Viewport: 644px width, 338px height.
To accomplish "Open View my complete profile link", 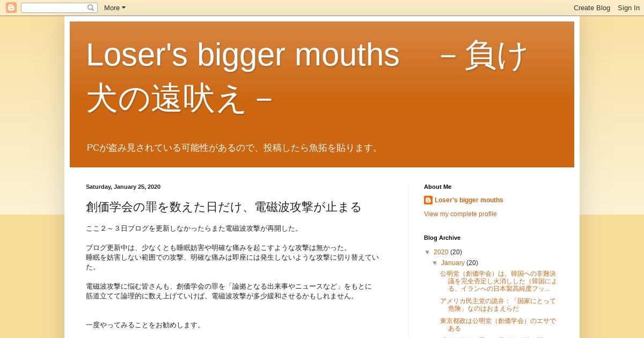I will tap(460, 214).
